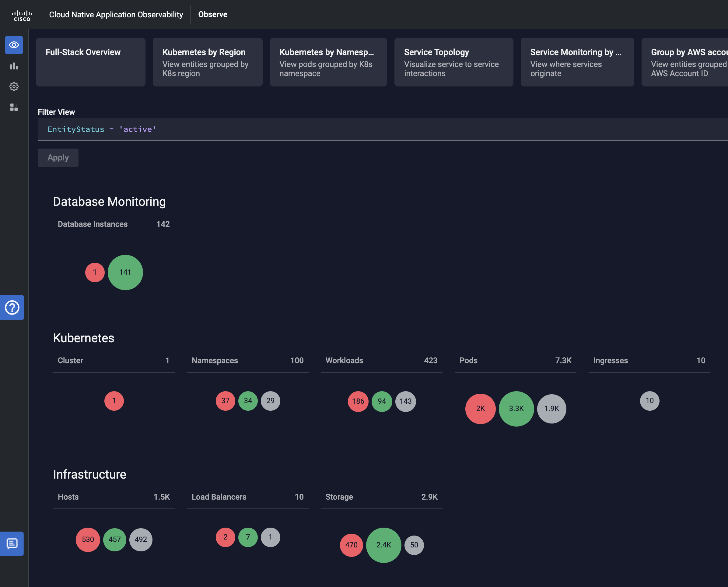
Task: Click the green 2.4K Storage bubble
Action: click(x=383, y=545)
